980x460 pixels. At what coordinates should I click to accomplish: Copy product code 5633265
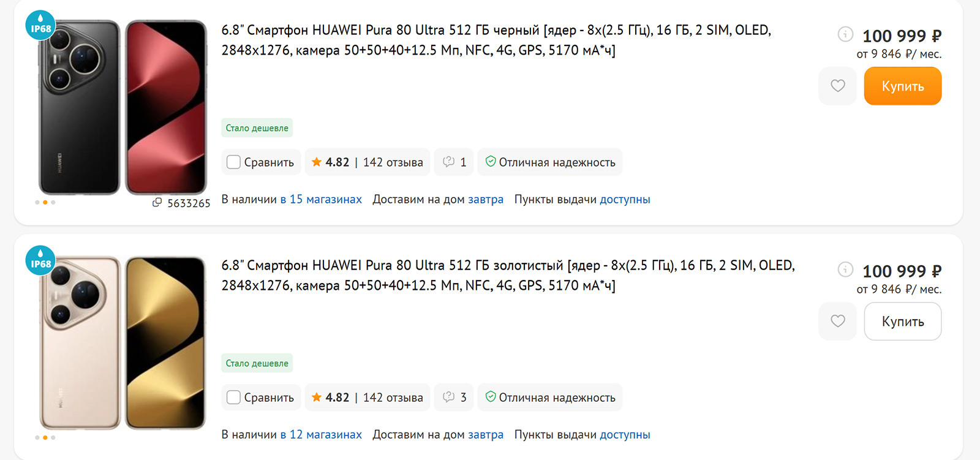pos(157,203)
